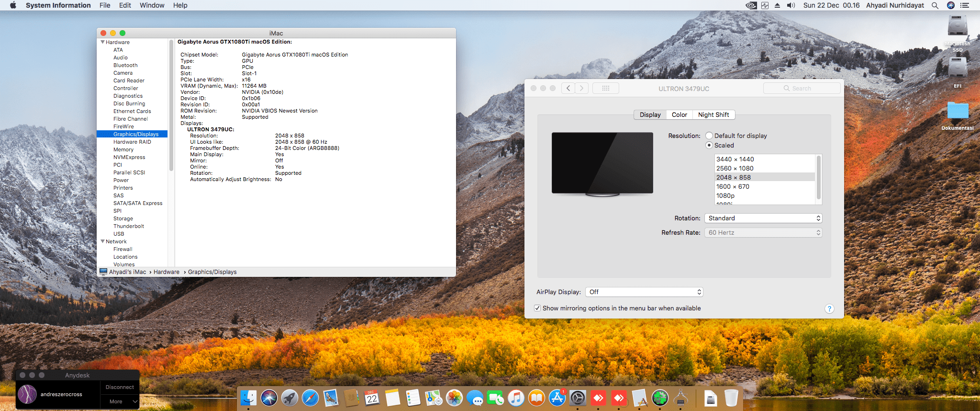Select 3440 × 1440 resolution

pyautogui.click(x=765, y=159)
